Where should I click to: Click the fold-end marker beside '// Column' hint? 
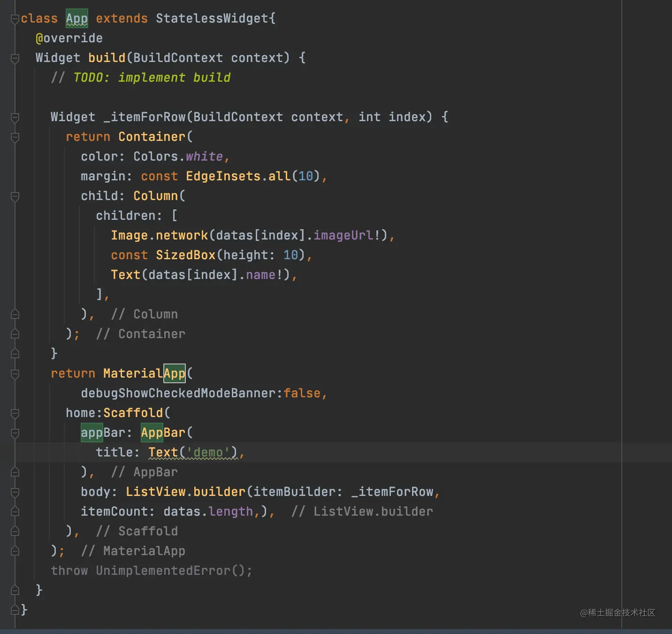tap(15, 314)
